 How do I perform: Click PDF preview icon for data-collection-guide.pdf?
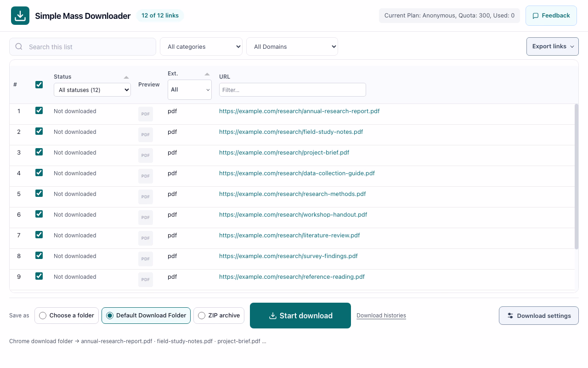pos(146,176)
